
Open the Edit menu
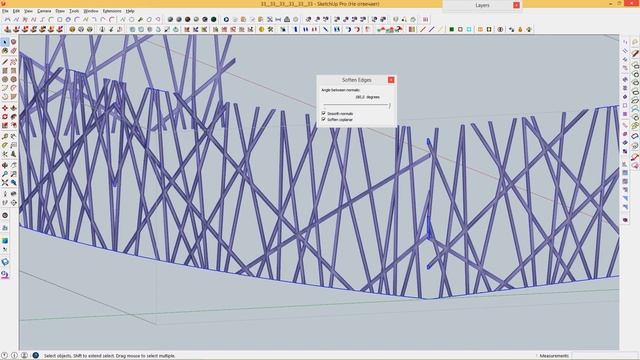click(16, 11)
